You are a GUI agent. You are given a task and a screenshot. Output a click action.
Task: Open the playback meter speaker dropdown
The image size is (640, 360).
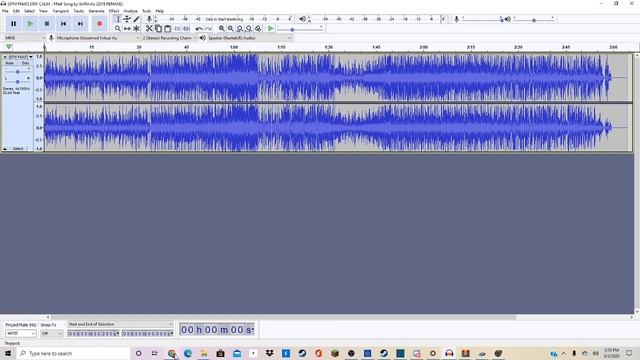[x=303, y=19]
